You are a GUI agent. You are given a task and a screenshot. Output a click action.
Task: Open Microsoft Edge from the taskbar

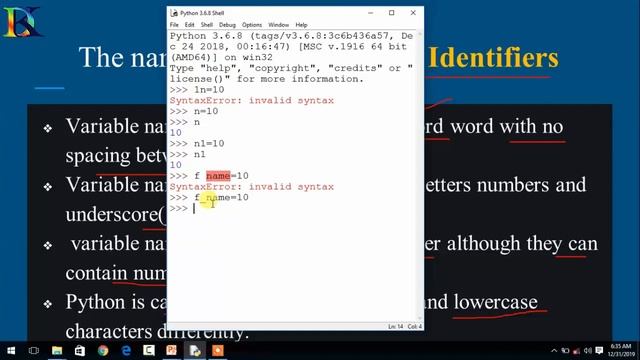(x=126, y=351)
